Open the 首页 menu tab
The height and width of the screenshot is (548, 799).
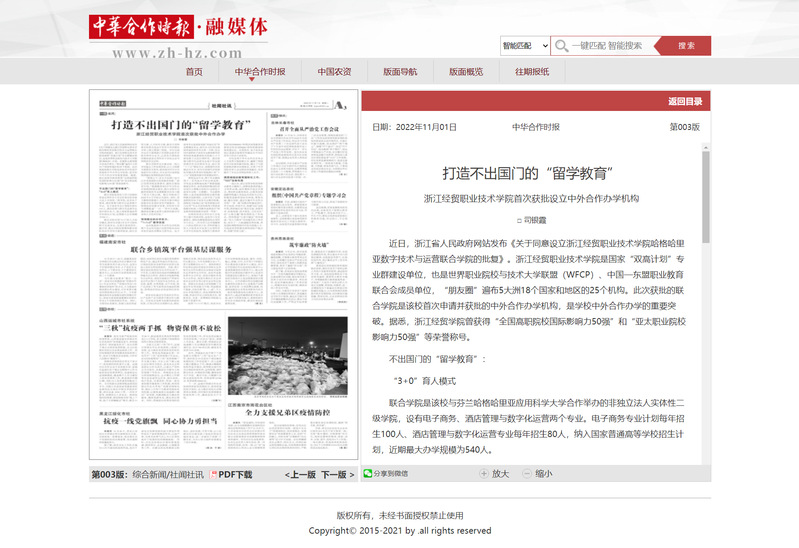click(194, 72)
